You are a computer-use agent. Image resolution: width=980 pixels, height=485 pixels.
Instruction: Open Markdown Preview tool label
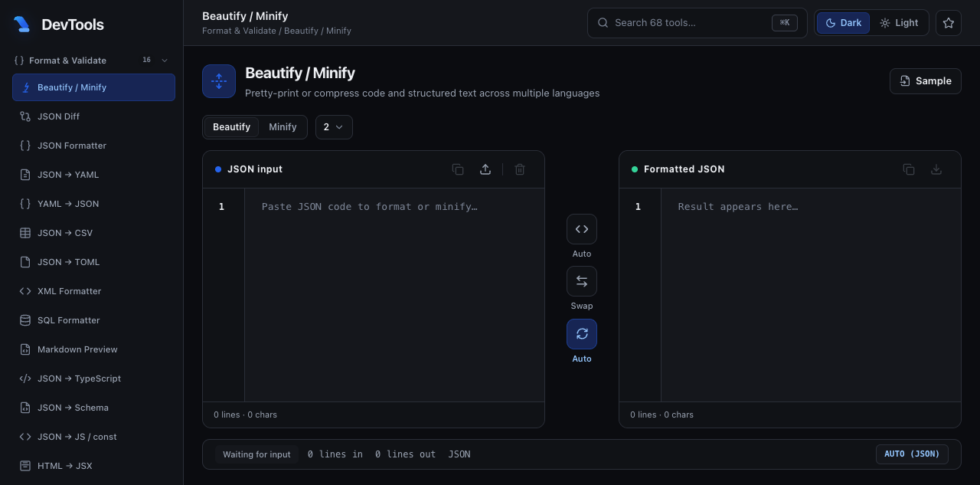click(77, 349)
